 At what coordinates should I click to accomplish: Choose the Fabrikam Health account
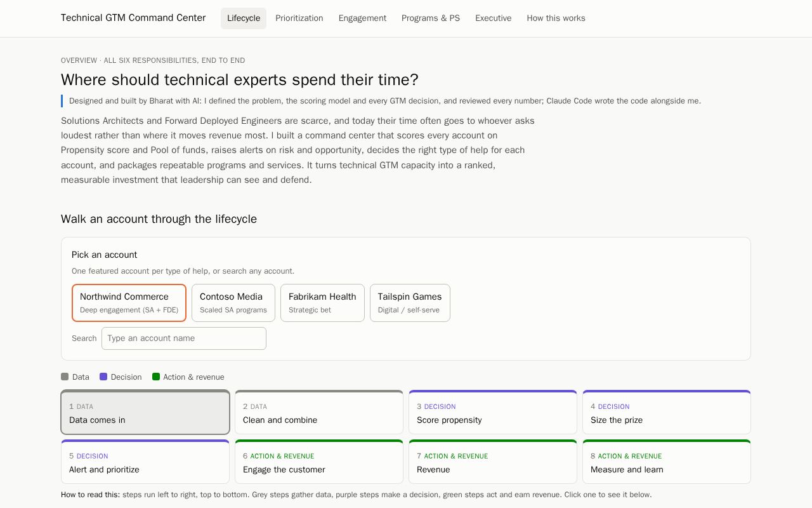[x=322, y=303]
